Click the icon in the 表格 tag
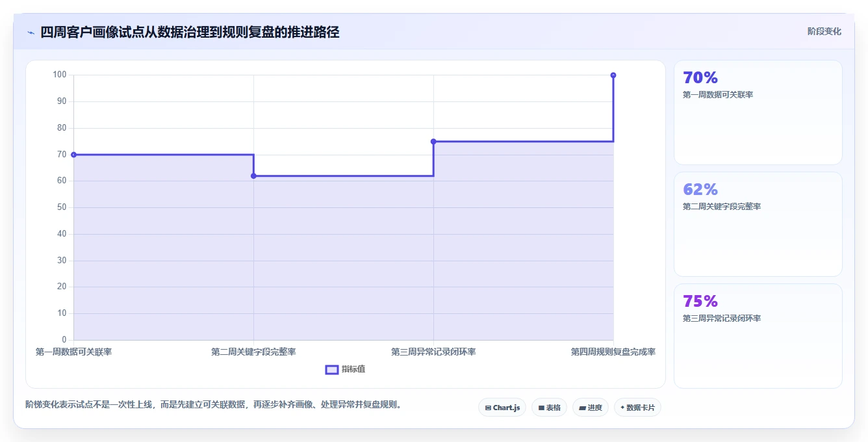Viewport: 868px width, 442px height. point(541,408)
